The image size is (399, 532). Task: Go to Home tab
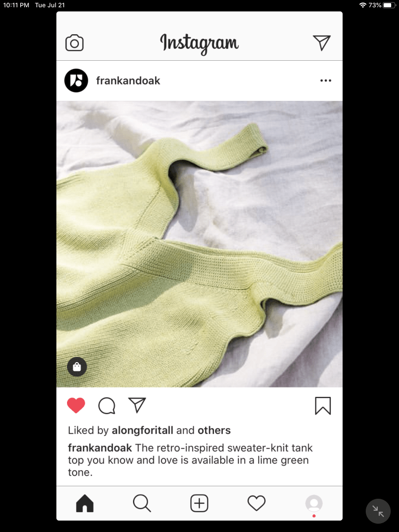coord(85,503)
